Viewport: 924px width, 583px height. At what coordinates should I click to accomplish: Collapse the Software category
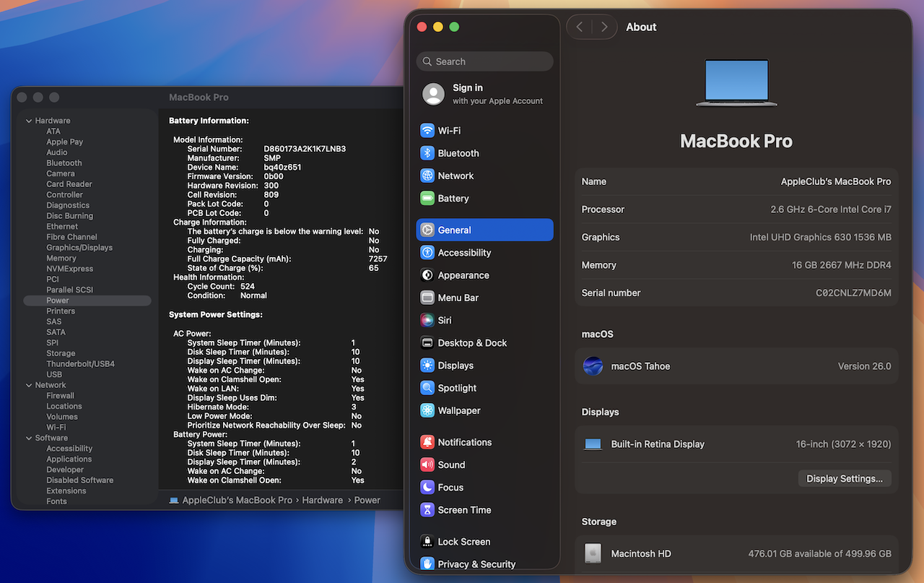(29, 439)
